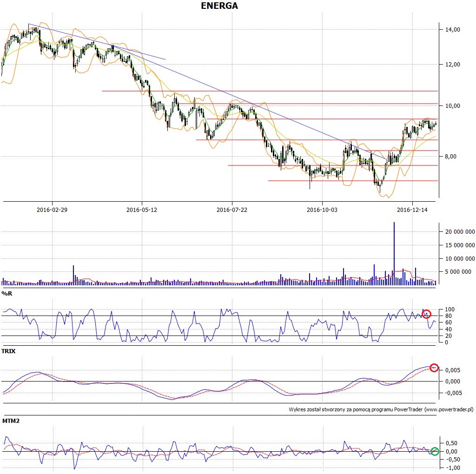476x474 pixels.
Task: Click the tallest volume spike bar
Action: (x=394, y=253)
